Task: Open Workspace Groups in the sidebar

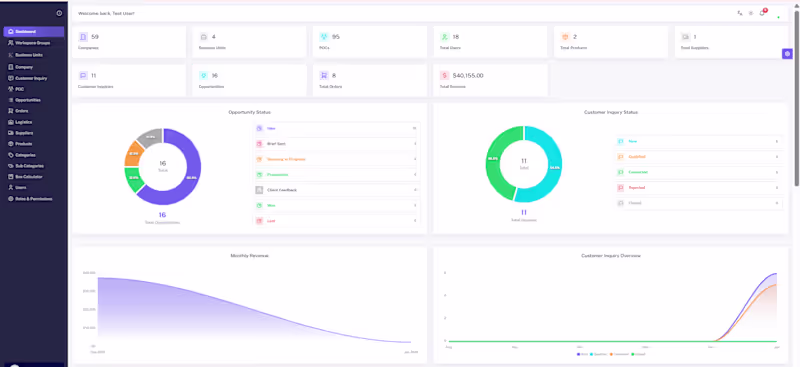Action: coord(34,43)
